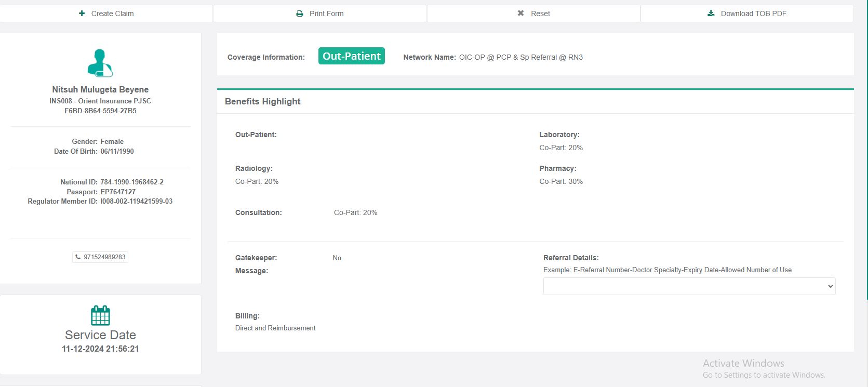Select the green Out-Patient coverage badge
Screen dimensions: 868x387
pos(351,56)
